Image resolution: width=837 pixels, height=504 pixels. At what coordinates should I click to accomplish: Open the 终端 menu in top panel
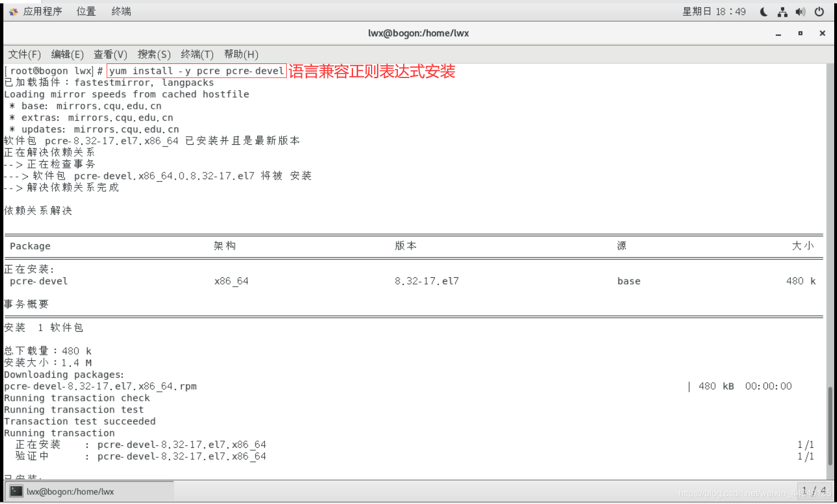tap(121, 11)
